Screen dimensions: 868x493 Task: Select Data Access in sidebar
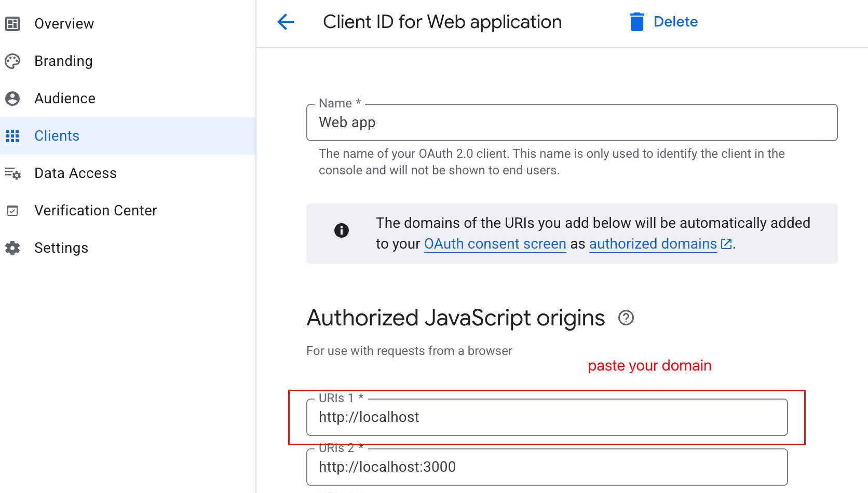(x=75, y=173)
